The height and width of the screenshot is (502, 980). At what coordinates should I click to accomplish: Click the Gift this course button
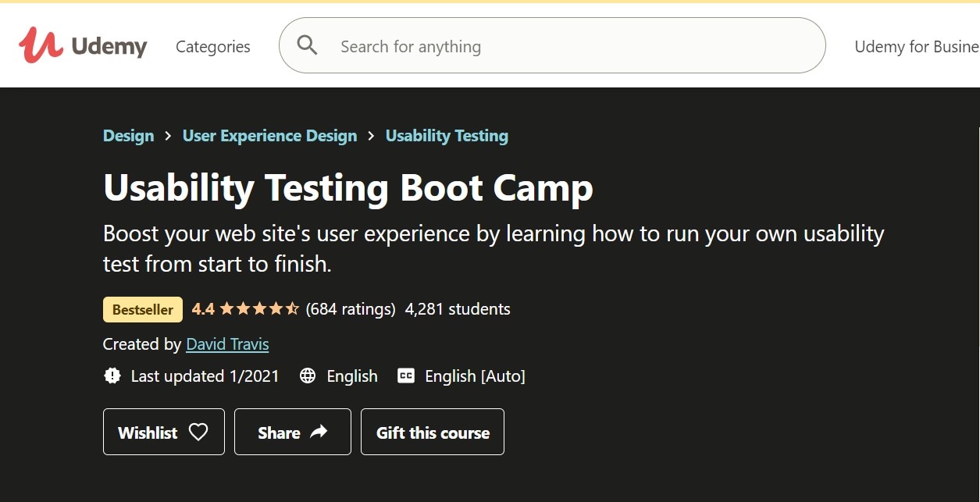tap(433, 432)
